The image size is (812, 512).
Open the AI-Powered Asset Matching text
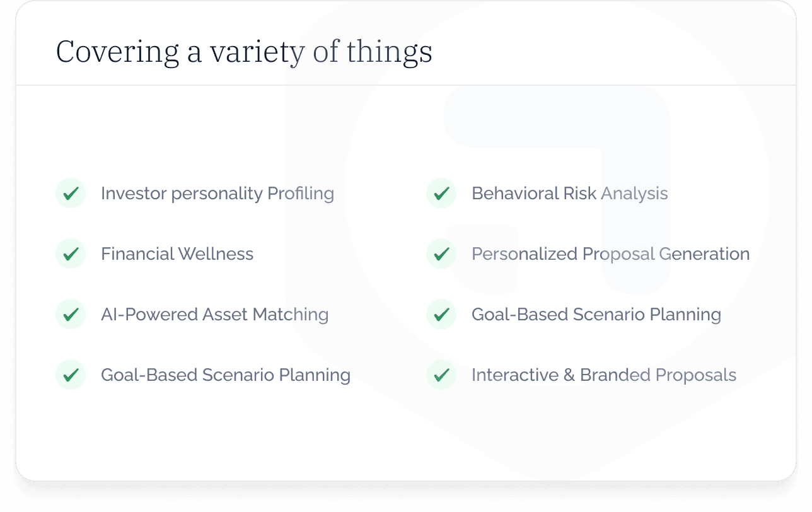click(214, 314)
